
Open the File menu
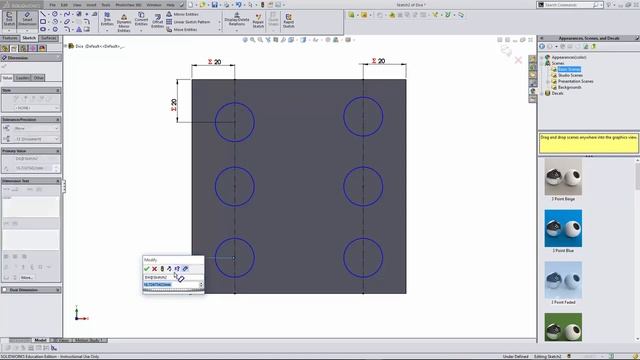pyautogui.click(x=53, y=5)
